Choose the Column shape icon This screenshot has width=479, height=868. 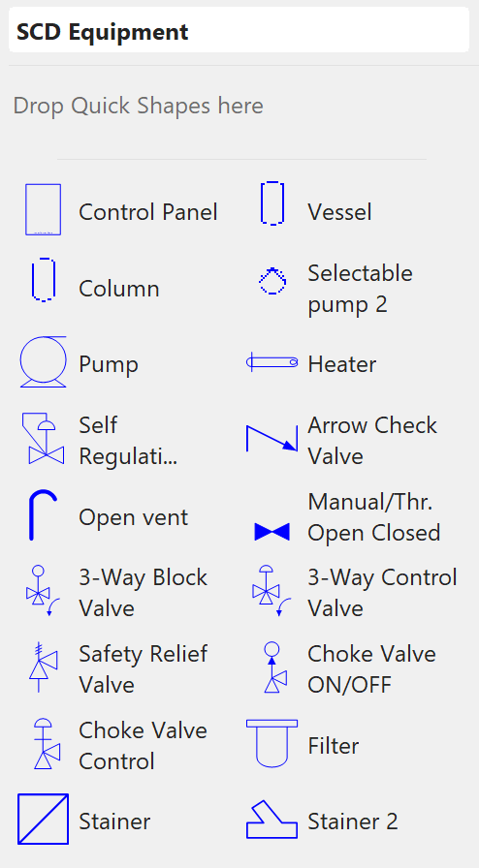click(x=44, y=280)
